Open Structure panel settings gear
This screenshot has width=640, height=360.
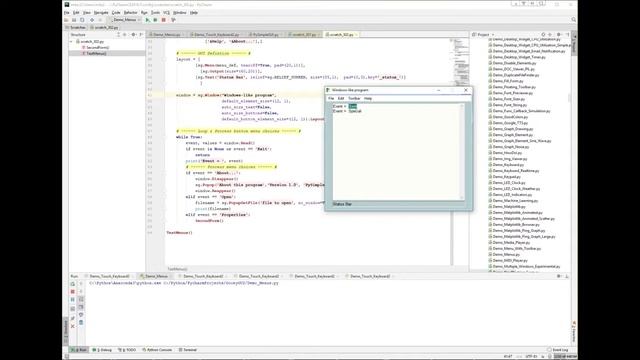133,35
